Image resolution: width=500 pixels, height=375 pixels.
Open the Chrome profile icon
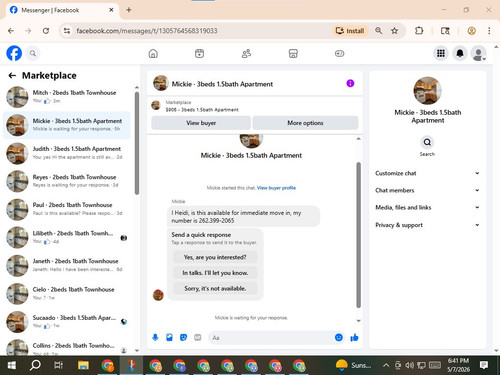[471, 31]
